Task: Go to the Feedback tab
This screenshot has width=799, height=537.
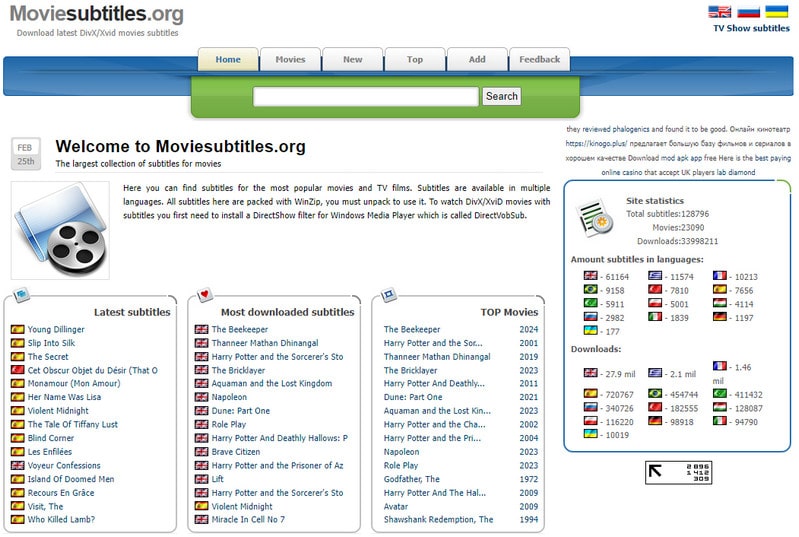Action: (x=539, y=59)
